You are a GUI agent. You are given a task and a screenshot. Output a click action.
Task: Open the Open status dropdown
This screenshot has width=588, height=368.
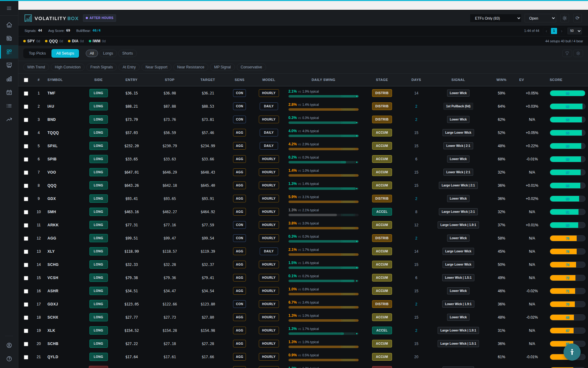click(x=541, y=18)
